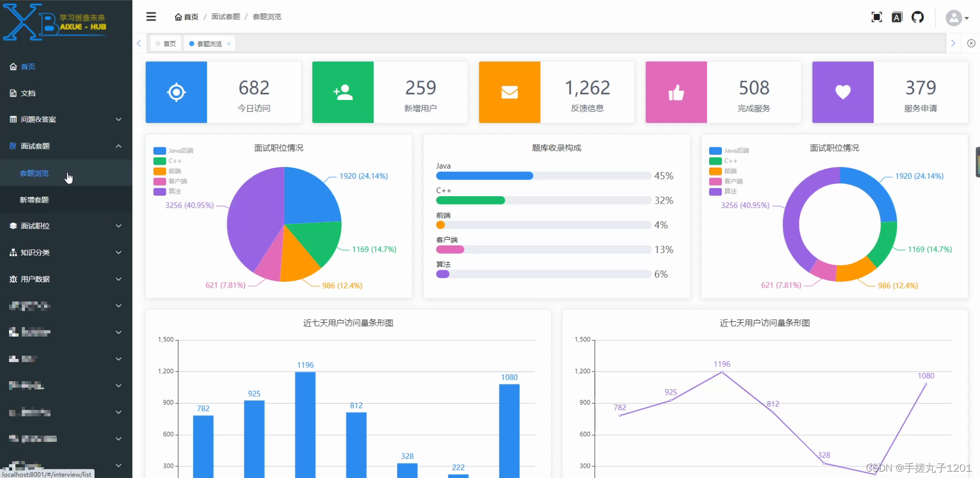Click the Java progress bar at 45%
This screenshot has width=980, height=478.
pos(543,176)
